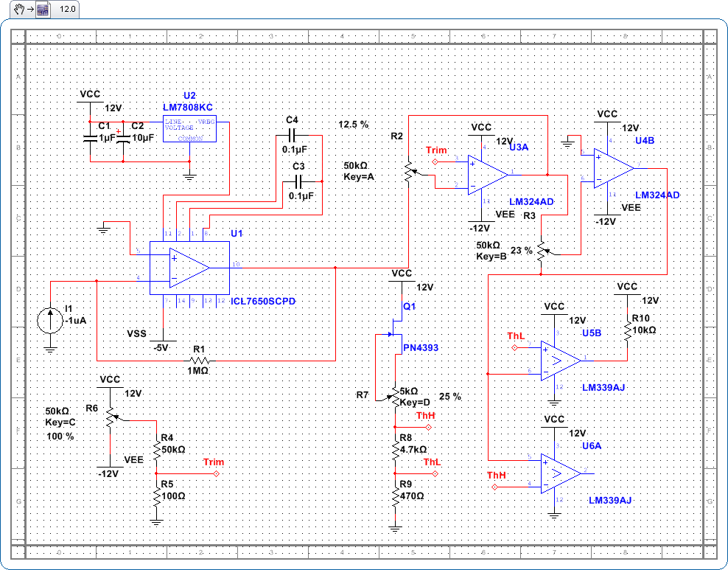Click the LM7808KC part label
Image resolution: width=728 pixels, height=570 pixels.
point(188,108)
